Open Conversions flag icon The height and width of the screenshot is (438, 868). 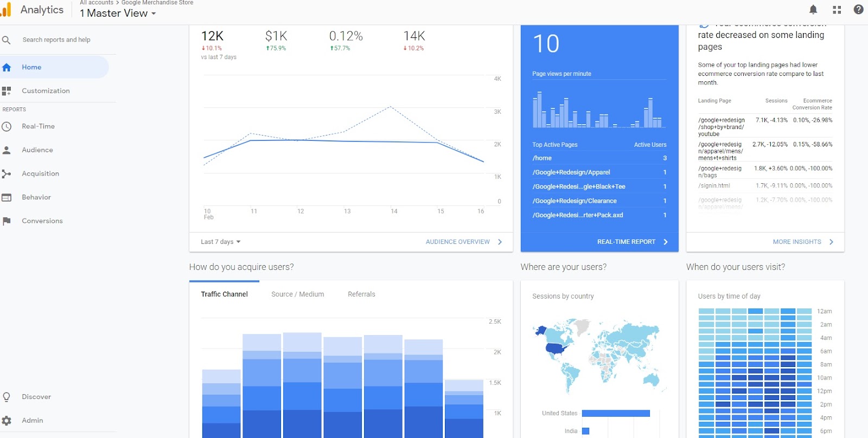point(7,221)
